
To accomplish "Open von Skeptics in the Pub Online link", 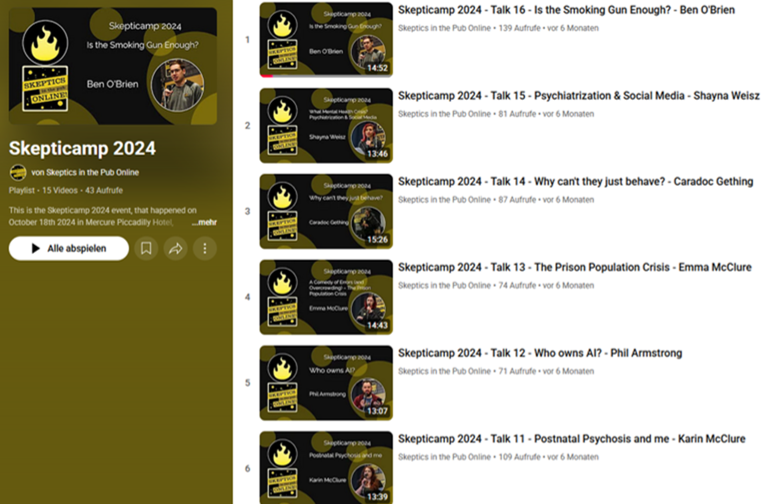I will [x=85, y=172].
